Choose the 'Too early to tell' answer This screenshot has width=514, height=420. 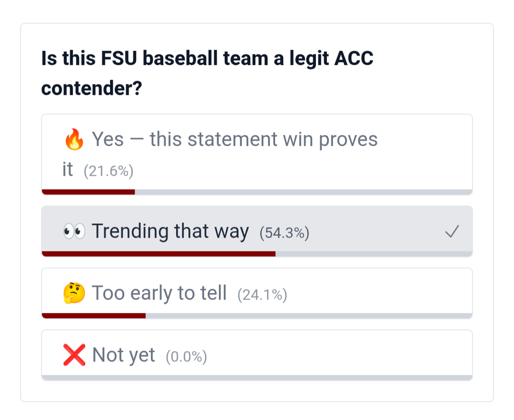pos(159,293)
